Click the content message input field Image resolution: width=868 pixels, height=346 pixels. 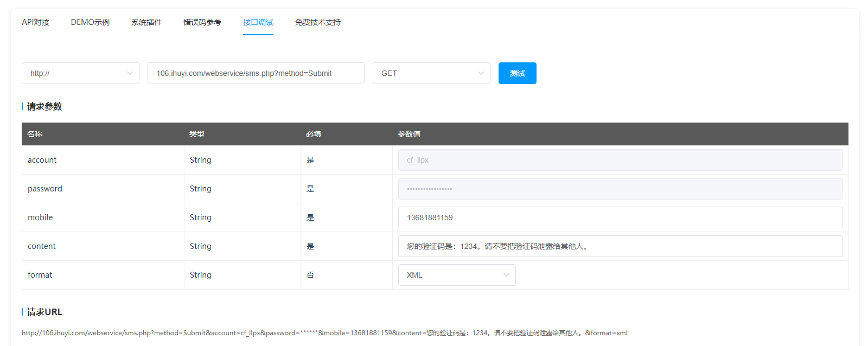click(x=620, y=246)
